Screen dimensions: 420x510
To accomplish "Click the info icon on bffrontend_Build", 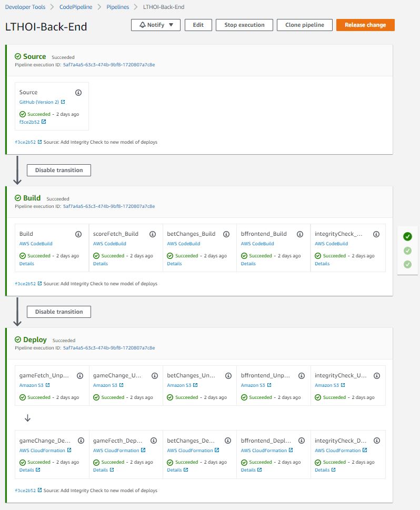I will click(x=299, y=234).
